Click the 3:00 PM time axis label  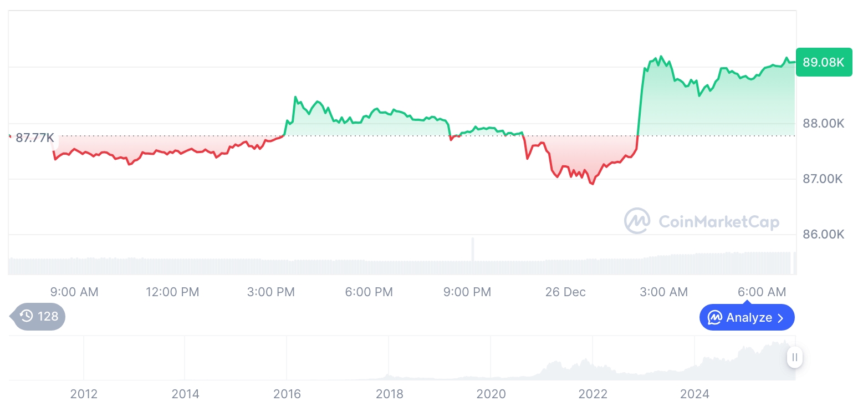tap(271, 292)
